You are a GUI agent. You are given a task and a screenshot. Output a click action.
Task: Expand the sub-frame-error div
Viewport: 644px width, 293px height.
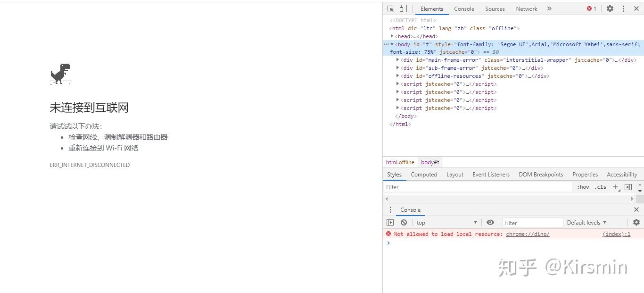(398, 68)
